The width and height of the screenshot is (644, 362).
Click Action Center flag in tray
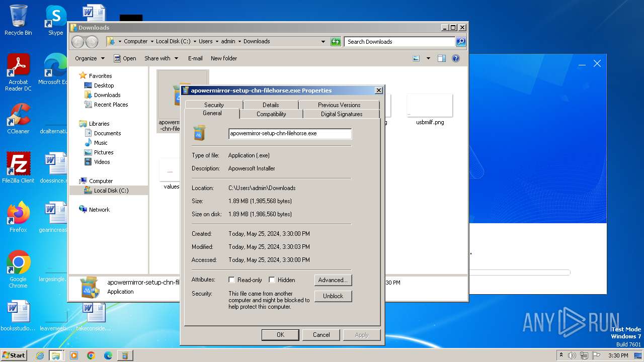(596, 355)
